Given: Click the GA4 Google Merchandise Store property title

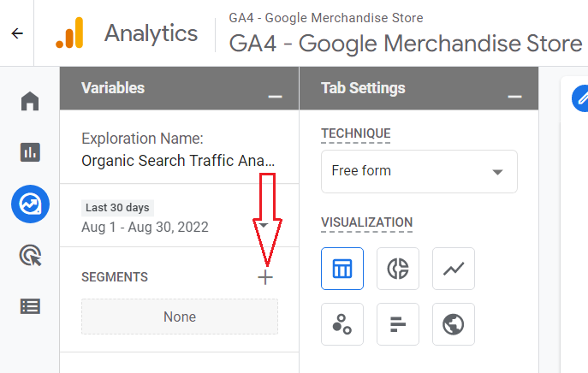Looking at the screenshot, I should (406, 43).
